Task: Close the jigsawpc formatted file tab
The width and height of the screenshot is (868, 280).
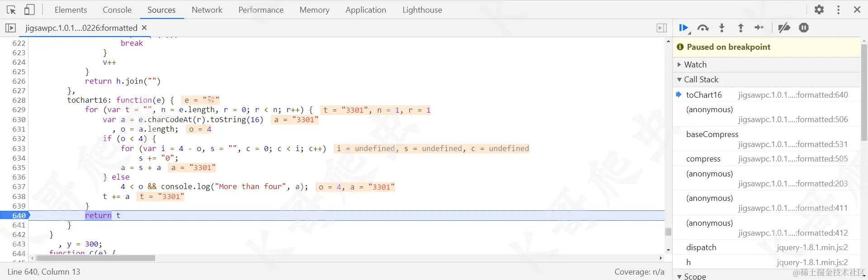Action: pyautogui.click(x=144, y=28)
